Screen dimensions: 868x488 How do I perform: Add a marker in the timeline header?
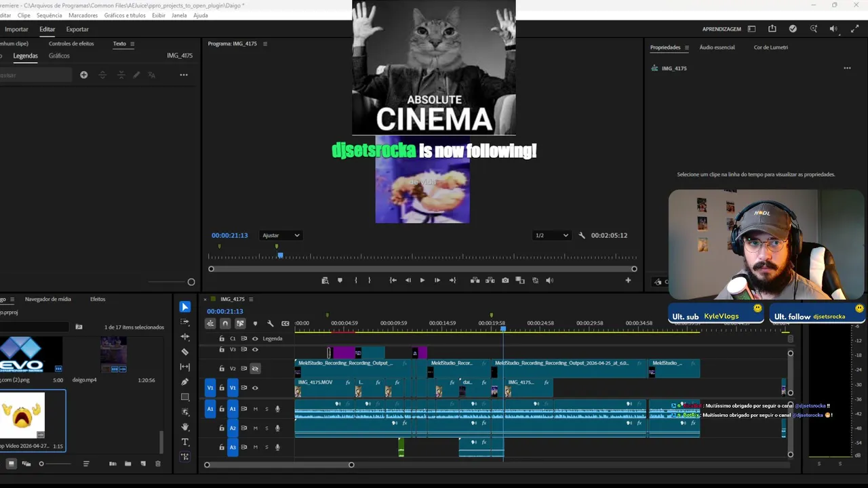pos(255,323)
